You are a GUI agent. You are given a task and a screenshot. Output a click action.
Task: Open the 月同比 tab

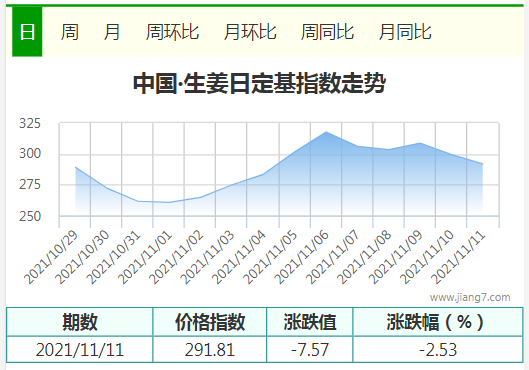point(405,32)
